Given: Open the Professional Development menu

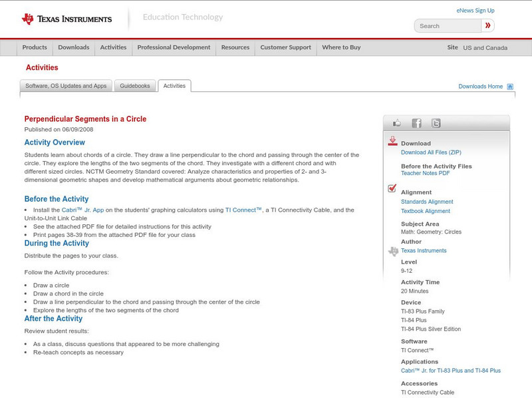Looking at the screenshot, I should pos(174,47).
